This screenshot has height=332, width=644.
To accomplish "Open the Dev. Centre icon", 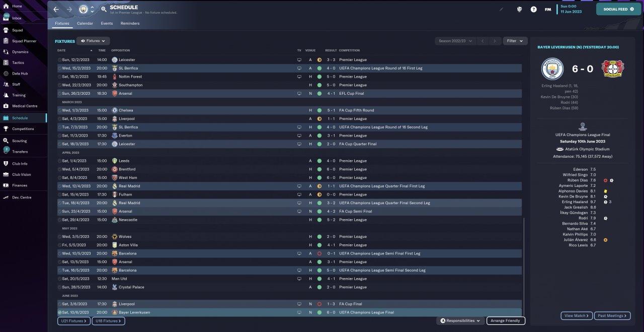I will pyautogui.click(x=6, y=197).
